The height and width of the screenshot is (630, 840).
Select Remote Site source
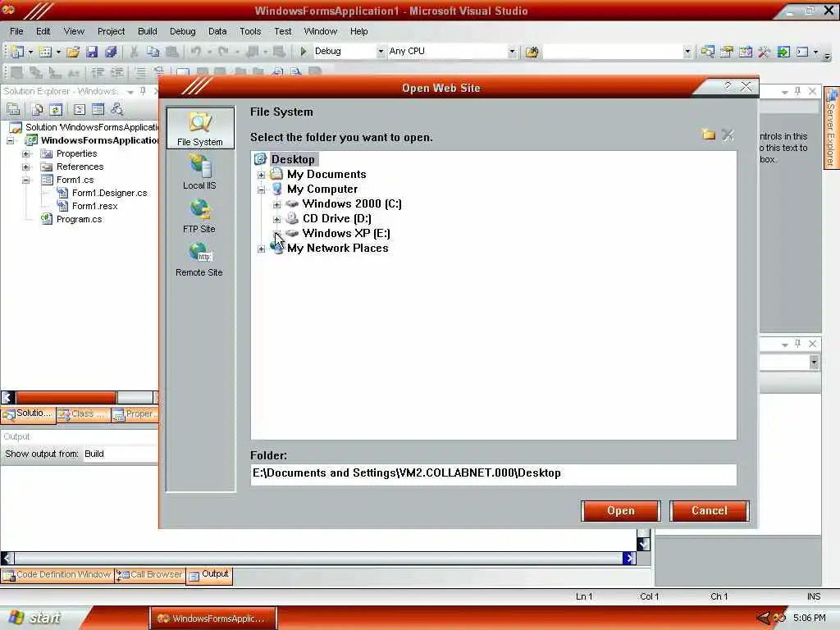click(x=199, y=259)
